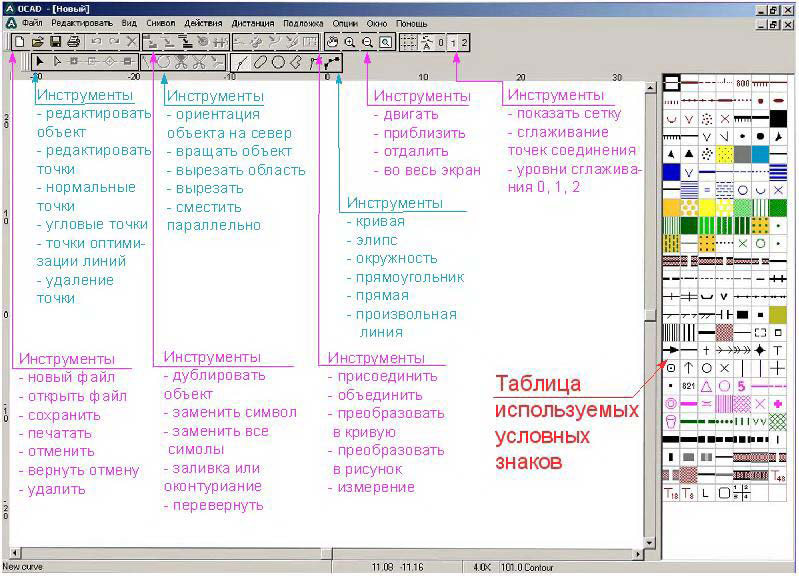
Task: Select the Fill or outline tool
Action: [x=203, y=42]
